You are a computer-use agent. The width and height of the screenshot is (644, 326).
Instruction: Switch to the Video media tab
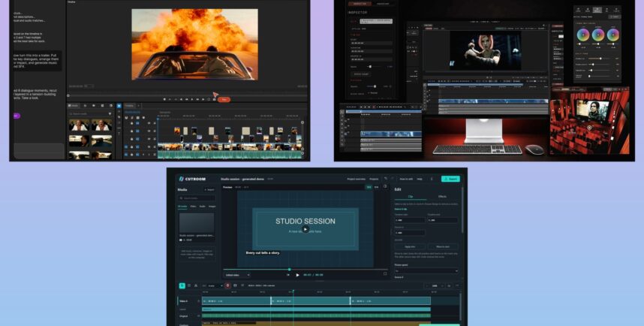coord(193,207)
